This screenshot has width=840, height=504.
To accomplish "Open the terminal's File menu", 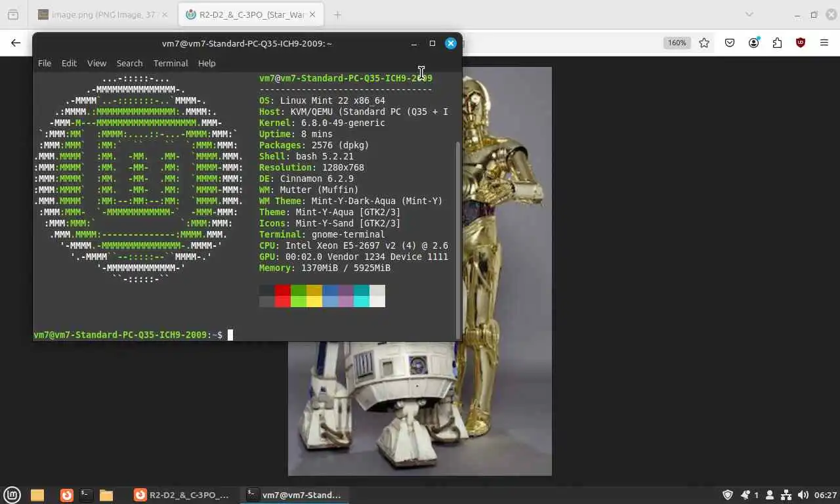I will coord(45,63).
